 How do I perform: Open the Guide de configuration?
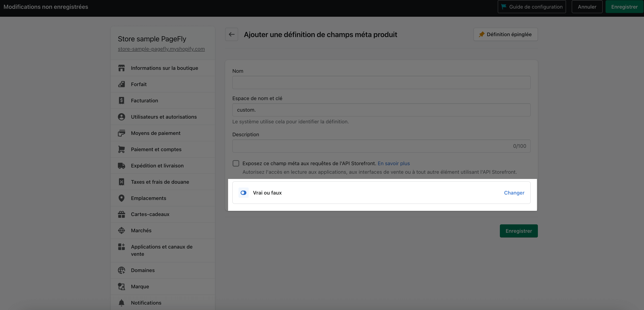point(532,7)
